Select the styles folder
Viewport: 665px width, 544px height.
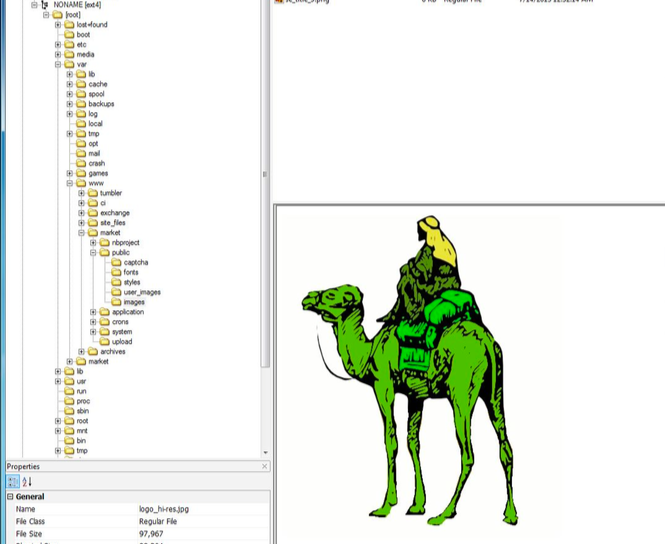coord(131,282)
